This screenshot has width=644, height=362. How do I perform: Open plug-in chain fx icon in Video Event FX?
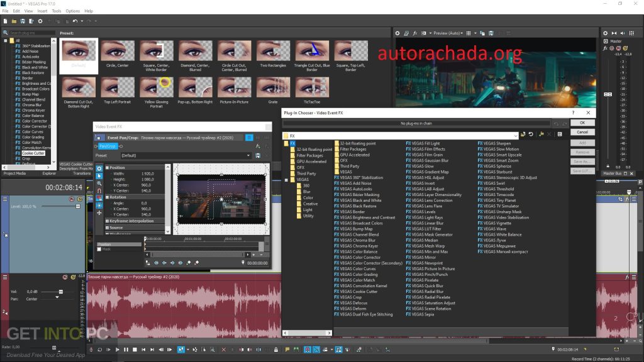pyautogui.click(x=258, y=146)
